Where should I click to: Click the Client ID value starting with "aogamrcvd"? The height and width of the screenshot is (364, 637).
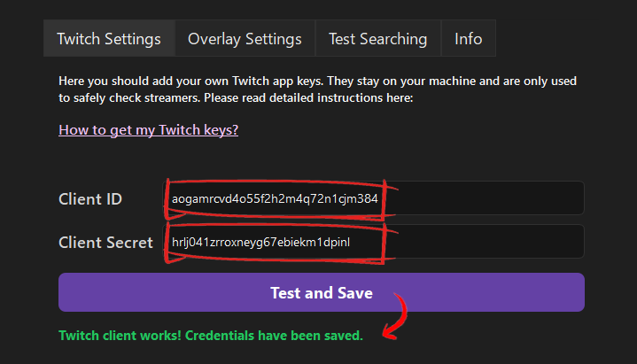(x=275, y=198)
